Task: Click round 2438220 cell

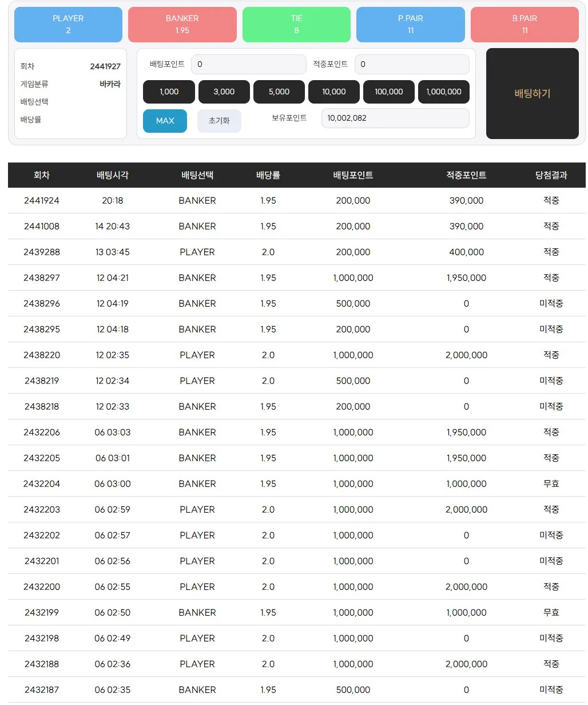Action: click(x=42, y=355)
